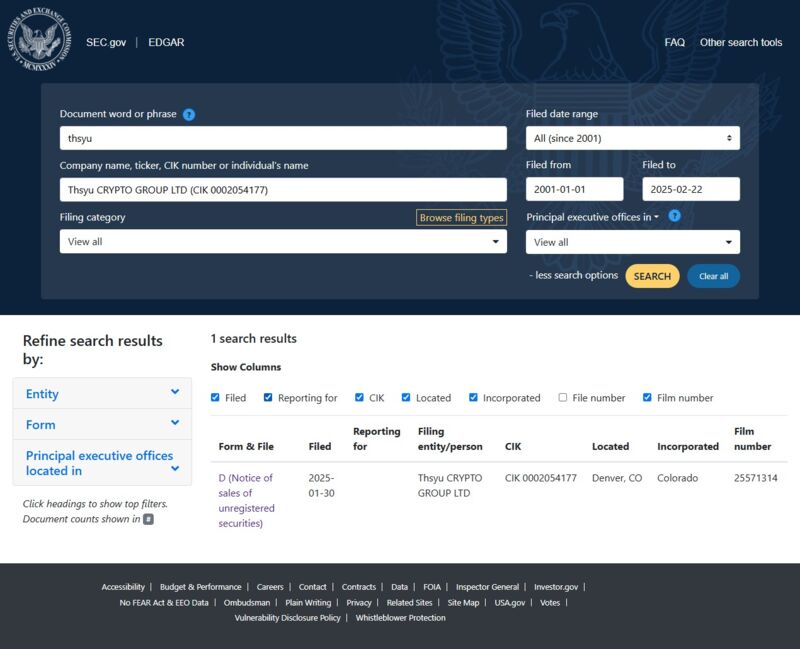Enable the File number column checkbox
Screen dimensions: 800x649
point(562,397)
